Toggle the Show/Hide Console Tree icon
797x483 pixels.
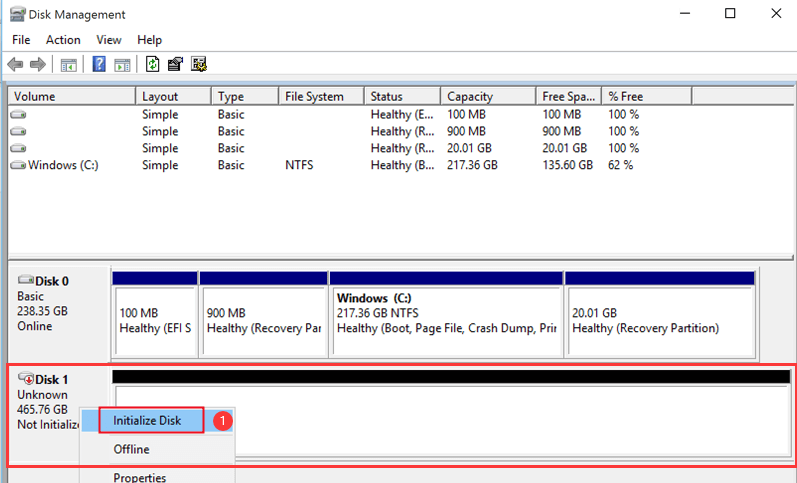(68, 65)
